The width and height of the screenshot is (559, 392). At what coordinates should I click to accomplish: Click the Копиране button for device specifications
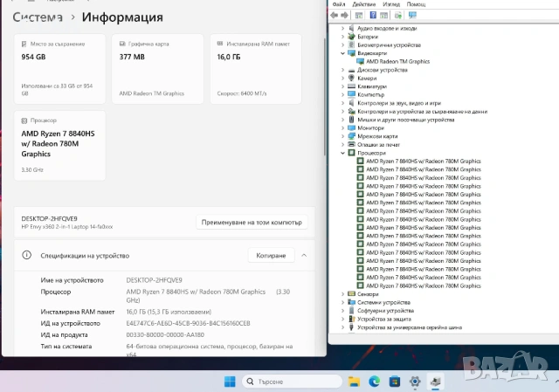(x=271, y=256)
